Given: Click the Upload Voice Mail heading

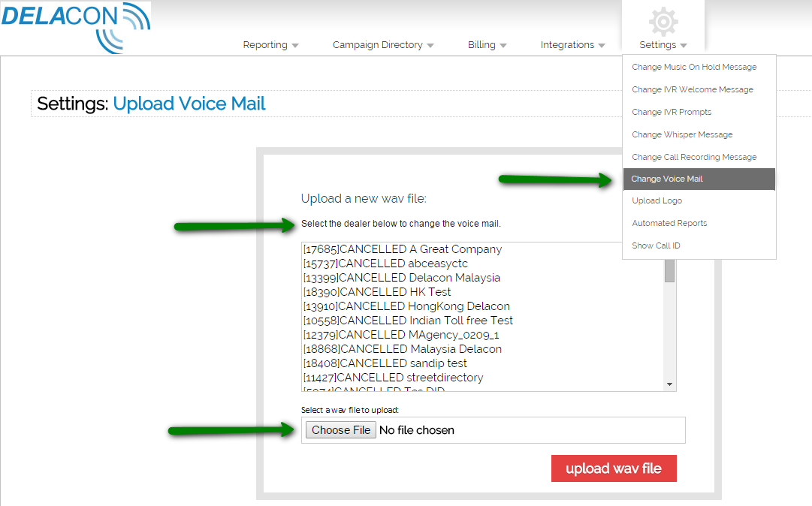Looking at the screenshot, I should tap(189, 104).
